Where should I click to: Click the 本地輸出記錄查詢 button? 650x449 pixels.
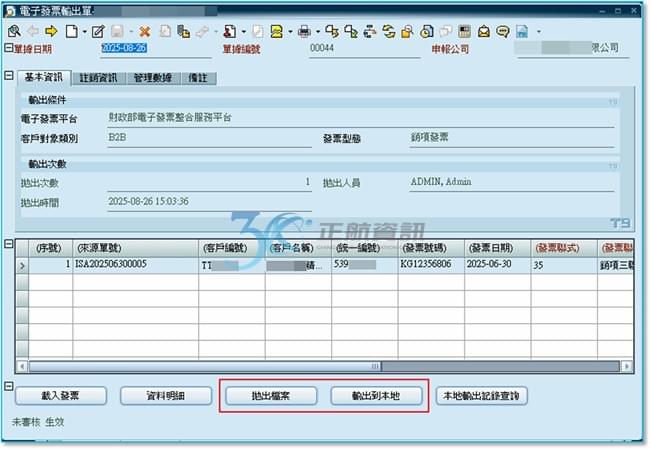pyautogui.click(x=481, y=396)
